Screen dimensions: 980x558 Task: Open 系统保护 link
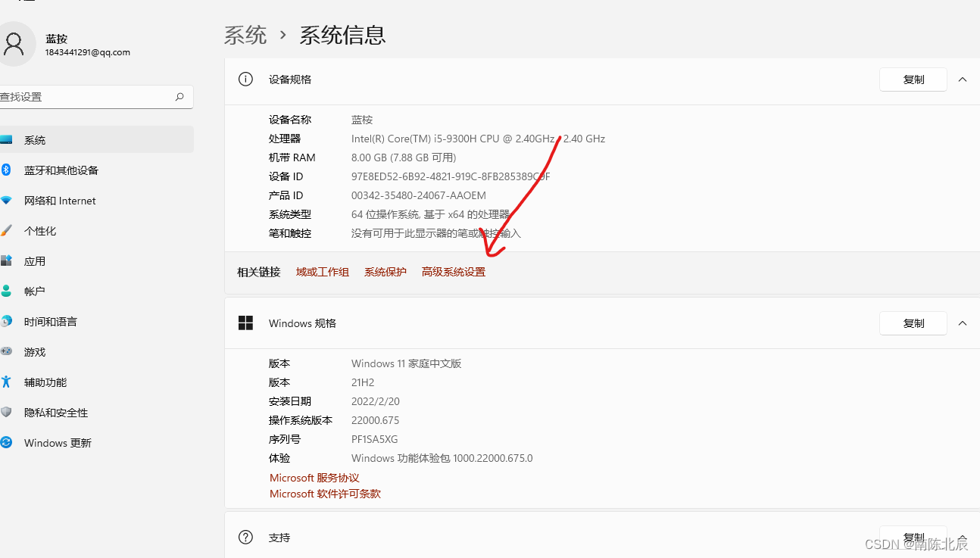pos(385,272)
